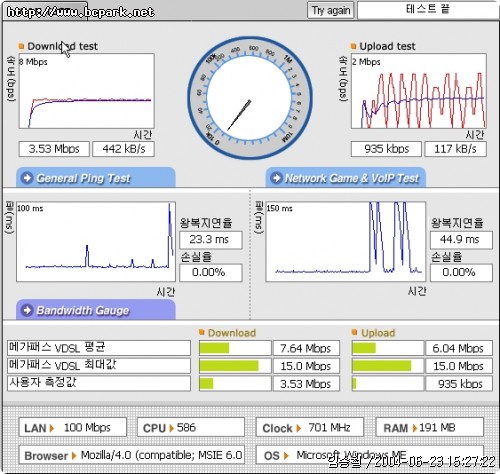Select the Network Game & VoIP Test tab
Screen dimensions: 500x474
coord(346,178)
